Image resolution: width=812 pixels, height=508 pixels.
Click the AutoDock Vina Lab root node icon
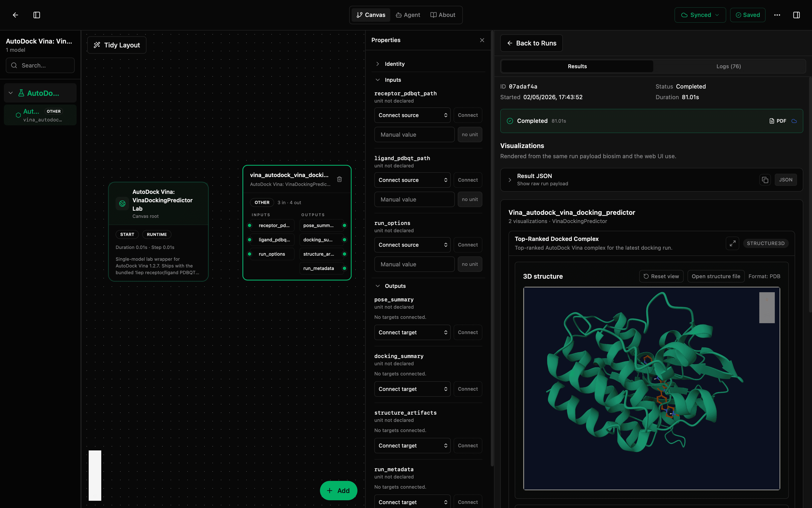pos(123,203)
